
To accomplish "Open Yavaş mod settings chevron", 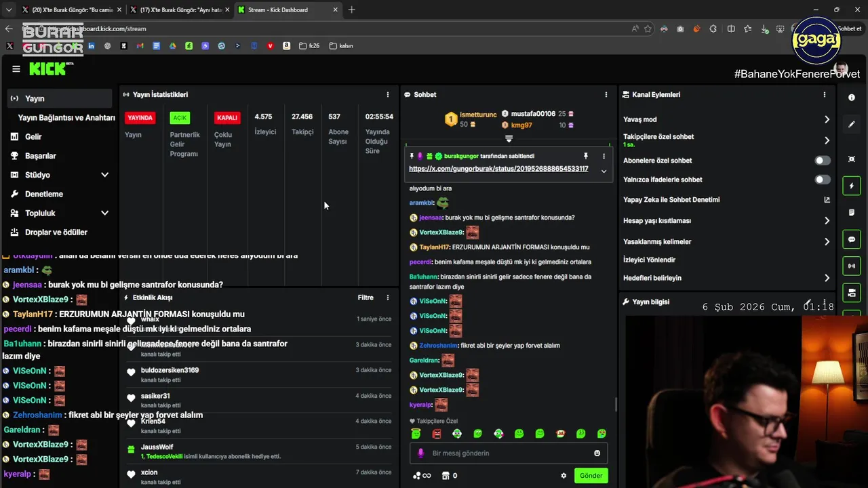I will pos(827,119).
